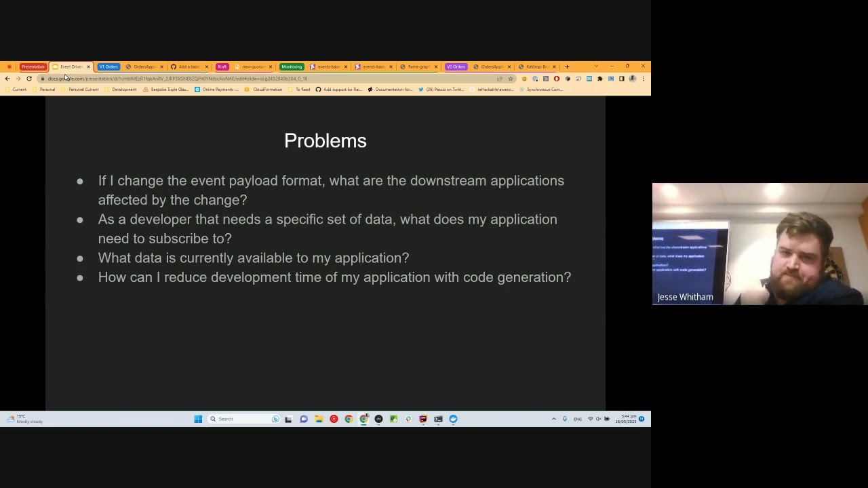Open the Chat app in taskbar
This screenshot has height=488, width=868.
[304, 419]
